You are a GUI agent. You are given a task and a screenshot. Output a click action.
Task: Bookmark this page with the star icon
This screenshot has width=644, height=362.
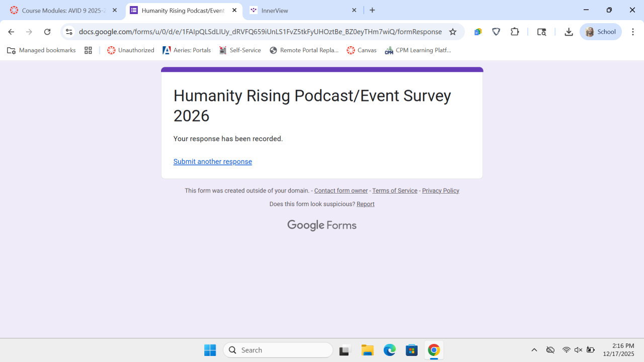(453, 32)
